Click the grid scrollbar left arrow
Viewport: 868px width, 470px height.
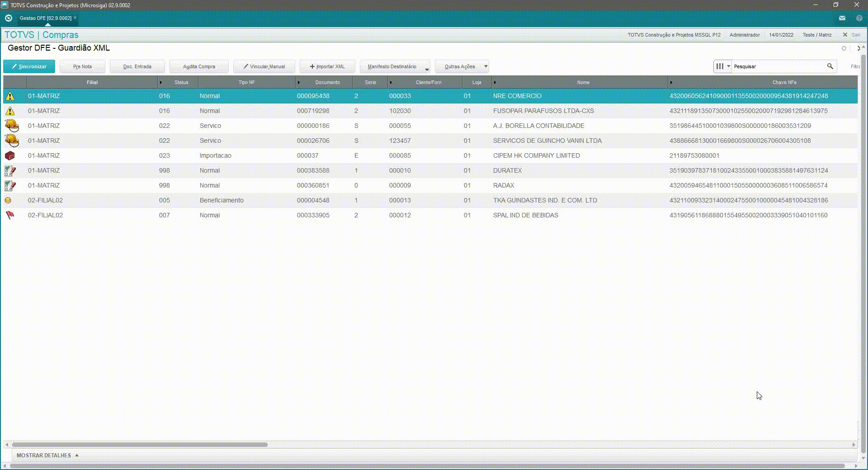(6, 445)
